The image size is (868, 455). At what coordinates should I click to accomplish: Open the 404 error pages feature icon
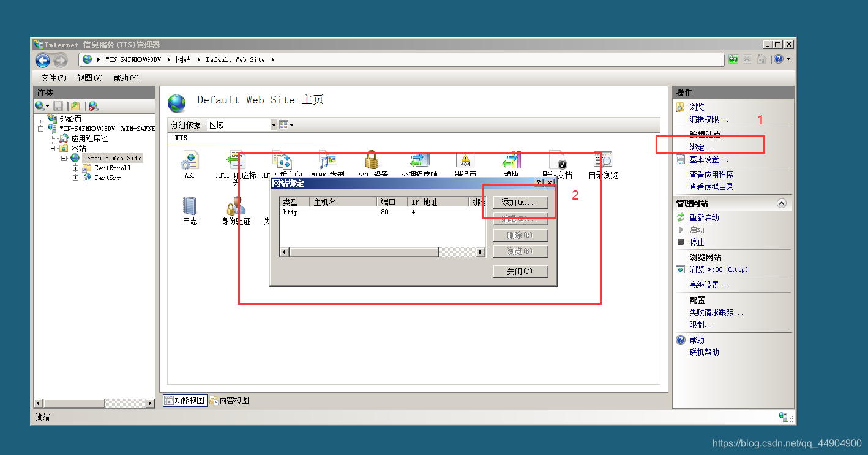(465, 160)
